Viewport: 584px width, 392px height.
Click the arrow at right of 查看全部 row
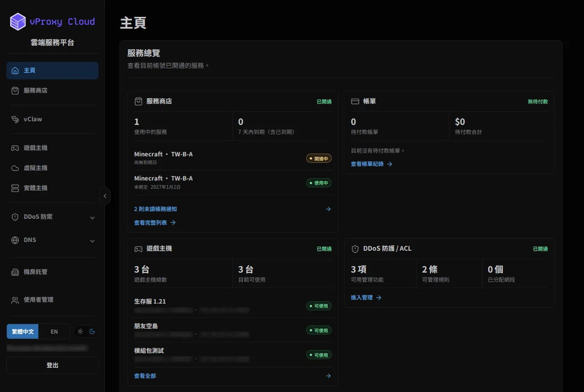pyautogui.click(x=328, y=376)
